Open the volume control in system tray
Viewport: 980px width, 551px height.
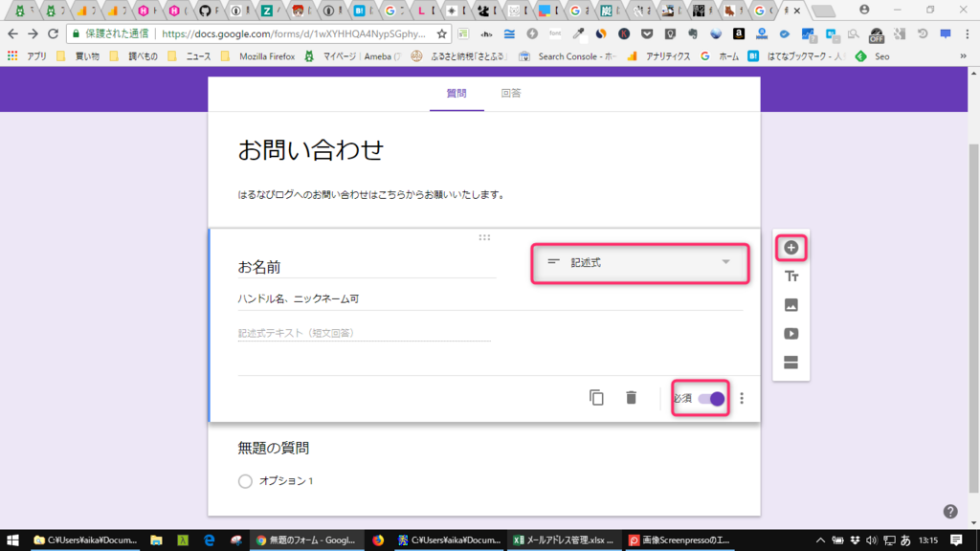[x=871, y=540]
